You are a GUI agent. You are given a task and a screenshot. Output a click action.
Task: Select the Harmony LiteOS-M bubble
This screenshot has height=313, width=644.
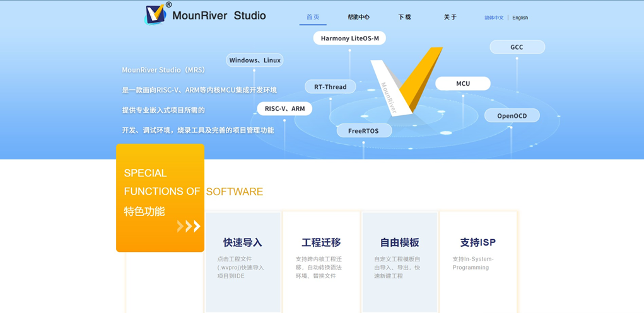point(349,38)
